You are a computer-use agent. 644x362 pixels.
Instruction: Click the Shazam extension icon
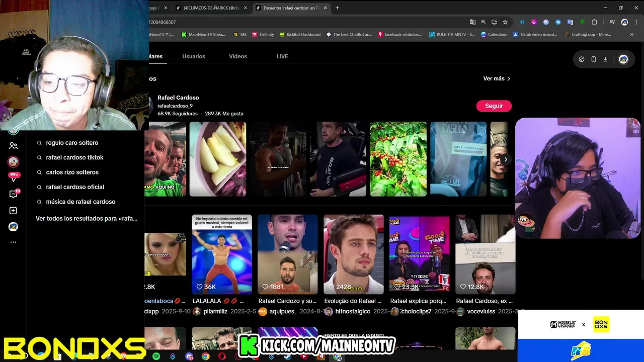(558, 22)
